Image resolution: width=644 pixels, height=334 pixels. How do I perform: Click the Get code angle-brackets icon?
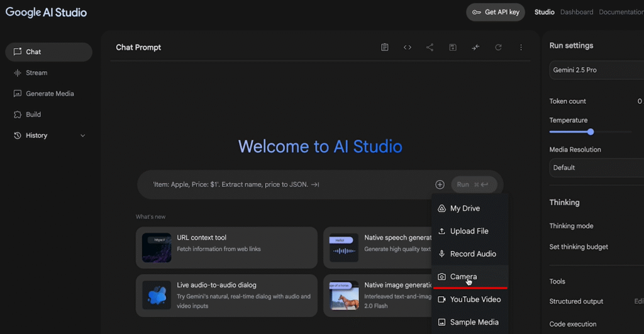(x=407, y=47)
